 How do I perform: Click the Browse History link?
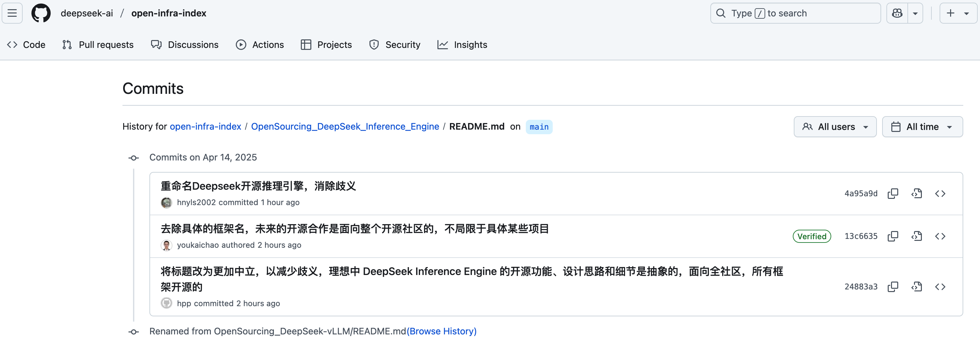pos(441,331)
